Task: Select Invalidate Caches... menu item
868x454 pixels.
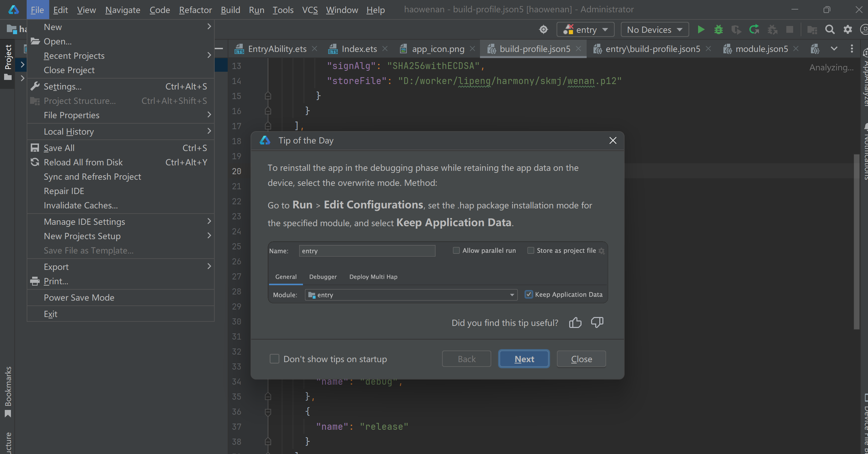Action: [120, 205]
